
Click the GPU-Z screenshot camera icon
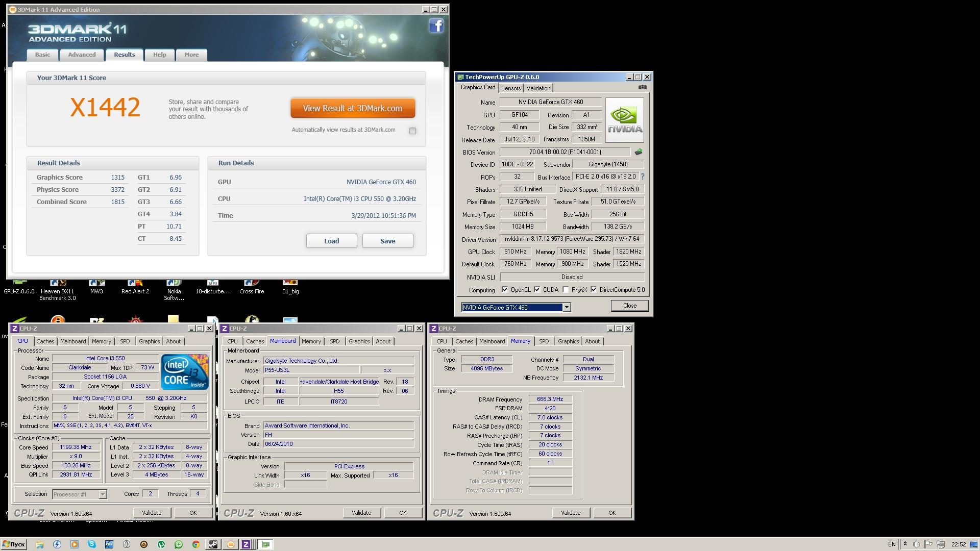642,87
